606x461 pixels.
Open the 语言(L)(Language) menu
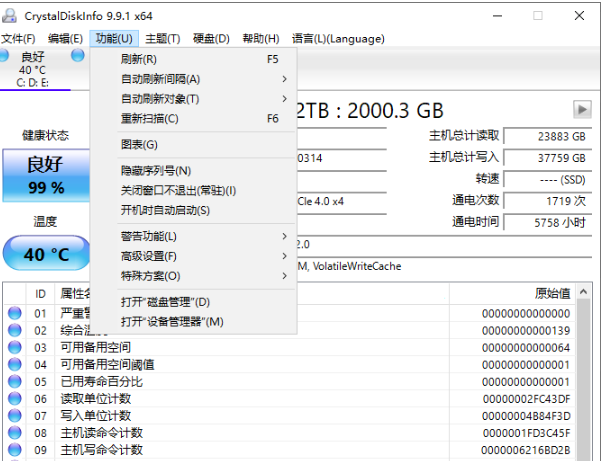coord(338,39)
